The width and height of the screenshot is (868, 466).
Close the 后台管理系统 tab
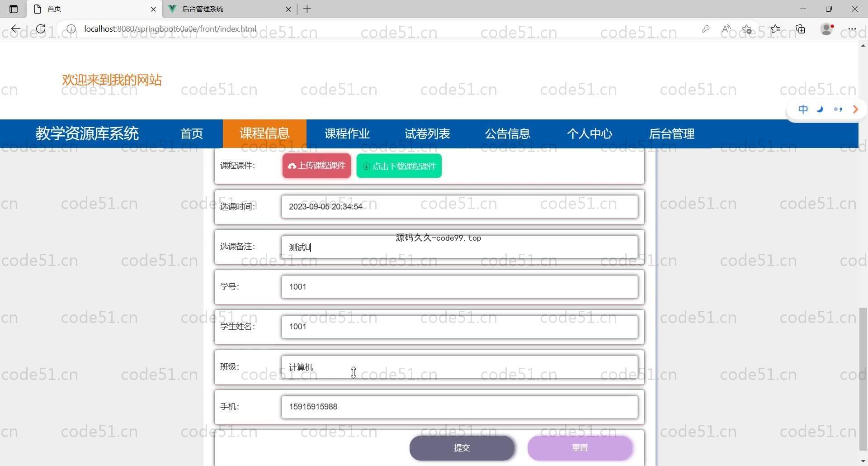coord(288,9)
